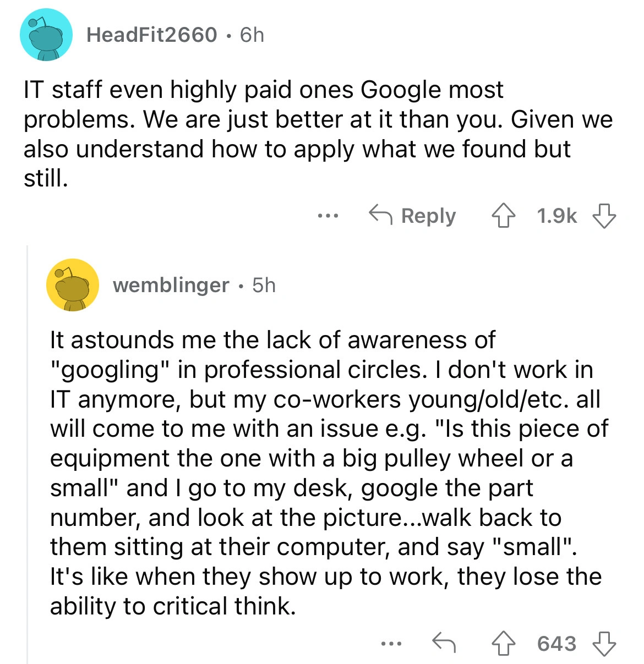Click the 6h timestamp on the top comment
The height and width of the screenshot is (664, 644).
(x=252, y=35)
